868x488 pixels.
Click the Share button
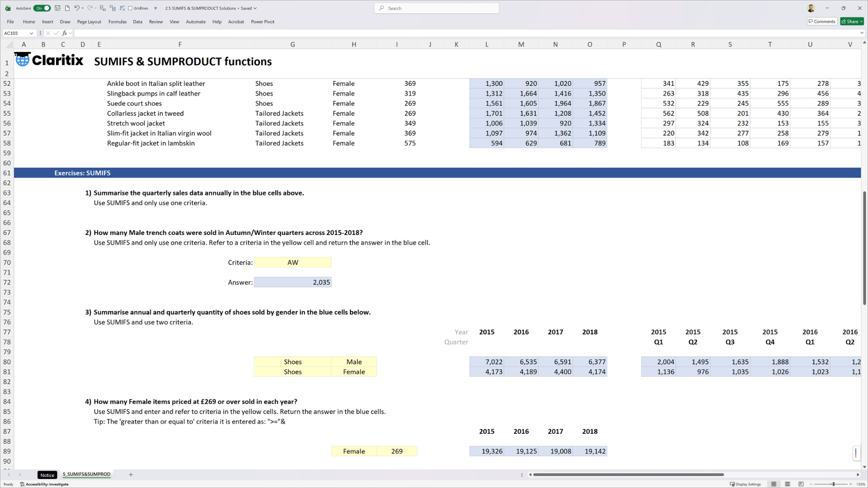click(852, 21)
